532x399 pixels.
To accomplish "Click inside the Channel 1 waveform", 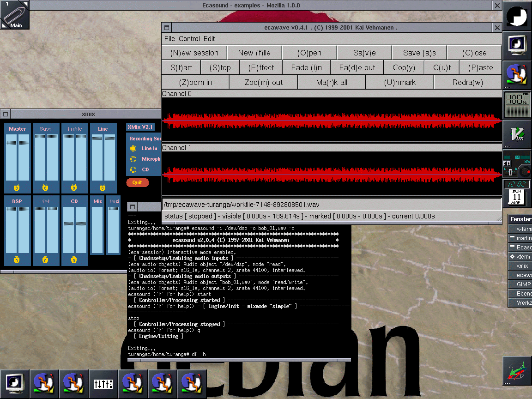I will (332, 175).
